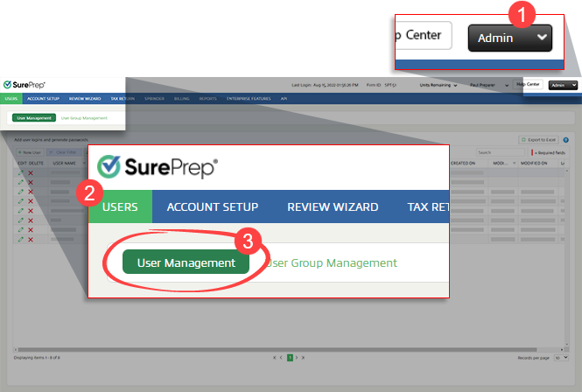Screen dimensions: 582x392
Task: Switch to the ENTERPRISE FEATURES tab
Action: point(249,99)
